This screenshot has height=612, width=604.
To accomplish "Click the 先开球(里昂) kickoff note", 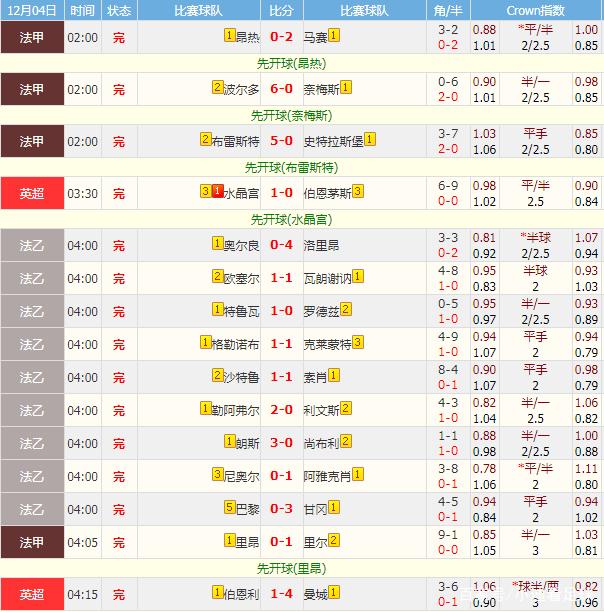I will pos(291,568).
